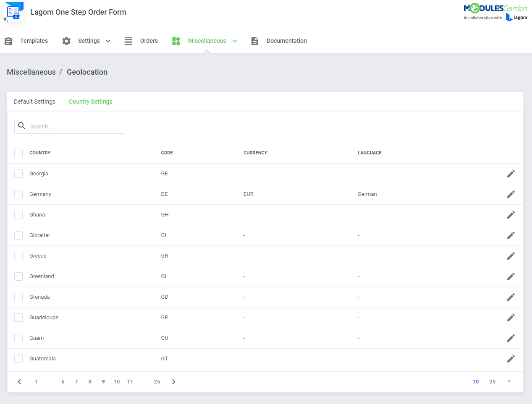Edit the Germany row with pencil icon
This screenshot has width=532, height=404.
coord(511,194)
